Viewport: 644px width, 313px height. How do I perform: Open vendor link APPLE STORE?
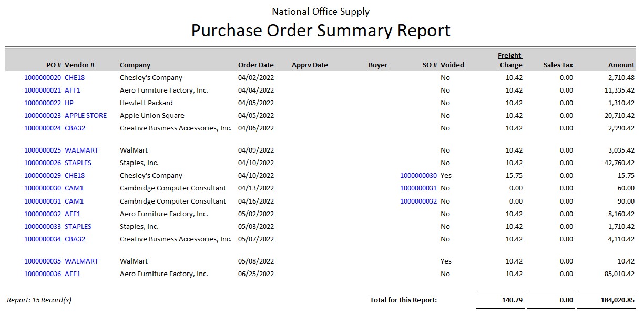(x=86, y=116)
